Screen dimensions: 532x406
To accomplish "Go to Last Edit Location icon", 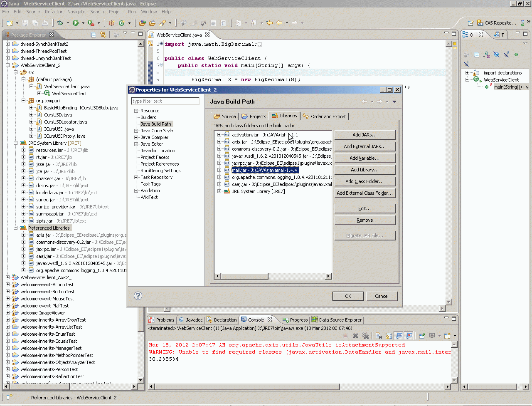I will coord(269,23).
